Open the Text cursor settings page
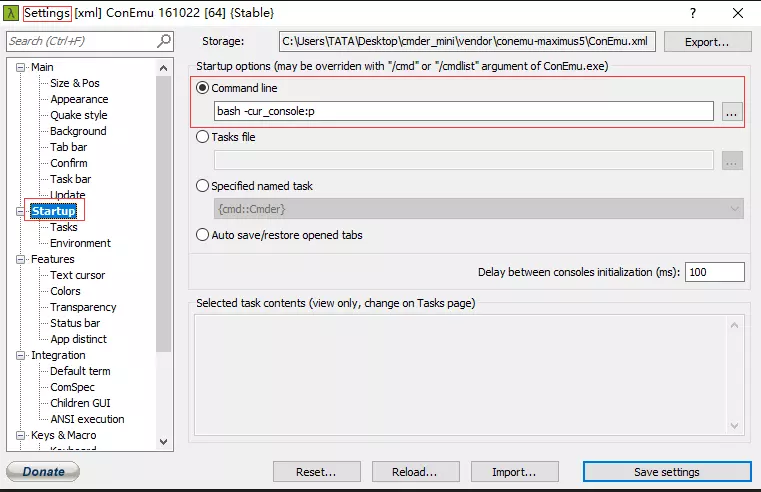This screenshot has width=761, height=492. pyautogui.click(x=77, y=275)
